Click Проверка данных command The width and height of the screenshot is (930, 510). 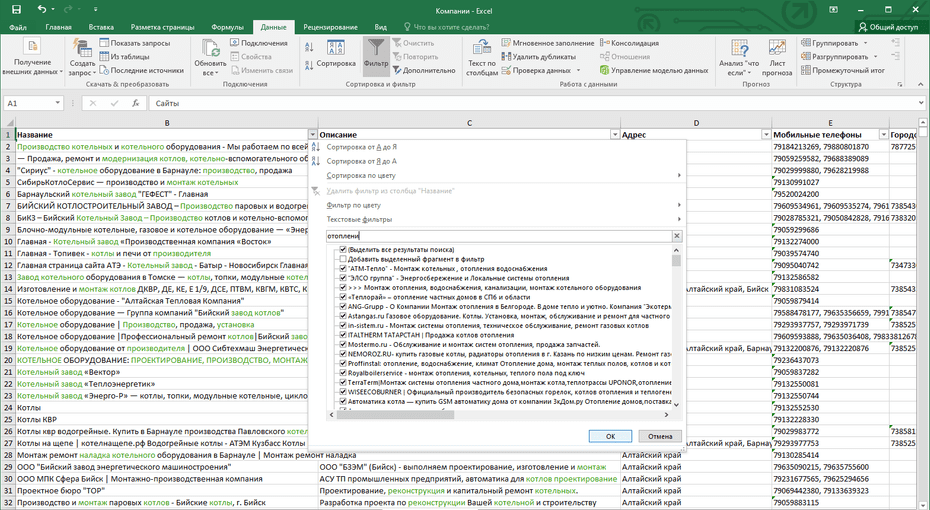pos(536,70)
